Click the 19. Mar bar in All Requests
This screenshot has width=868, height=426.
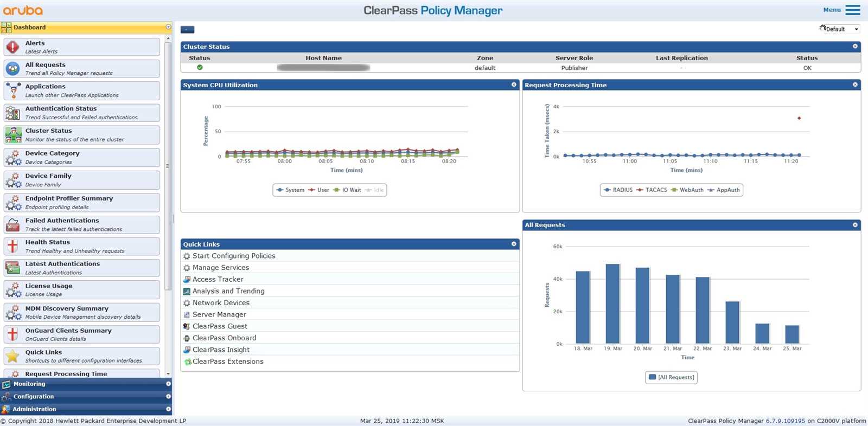613,304
